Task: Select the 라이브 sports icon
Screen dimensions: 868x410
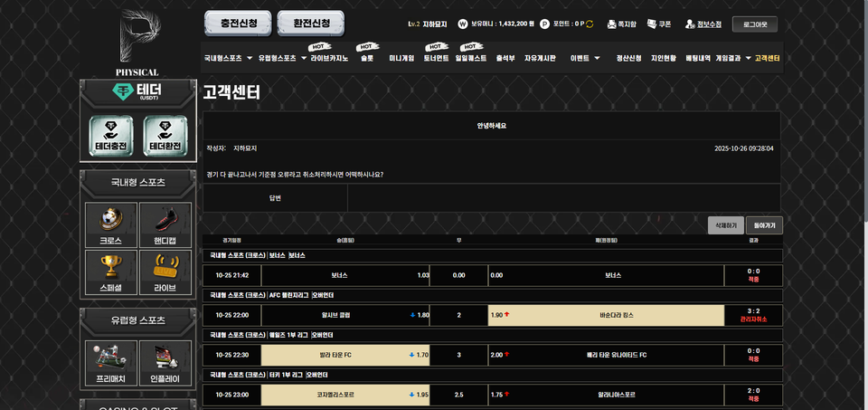Action: point(165,272)
